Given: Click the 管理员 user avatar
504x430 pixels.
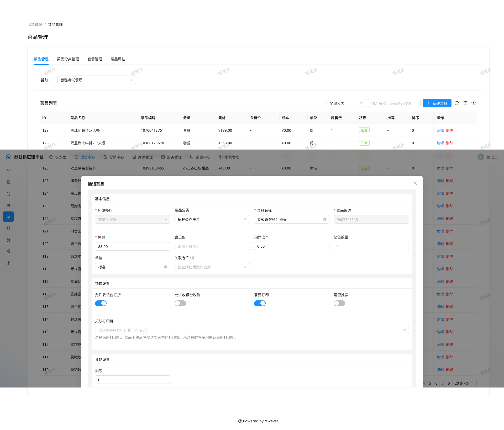Looking at the screenshot, I should pyautogui.click(x=481, y=157).
